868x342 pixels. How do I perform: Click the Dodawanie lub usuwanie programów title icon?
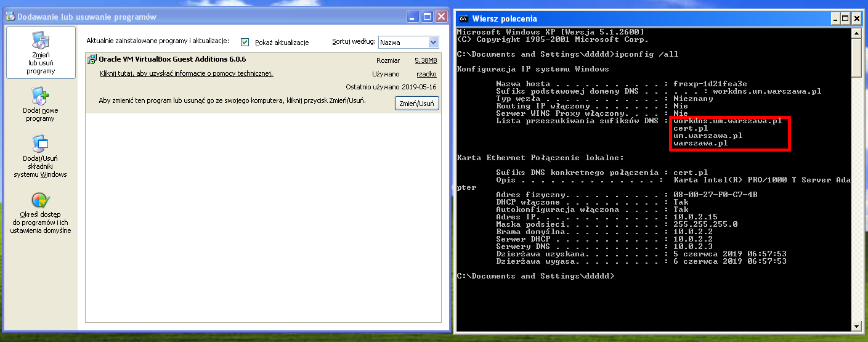[x=10, y=17]
